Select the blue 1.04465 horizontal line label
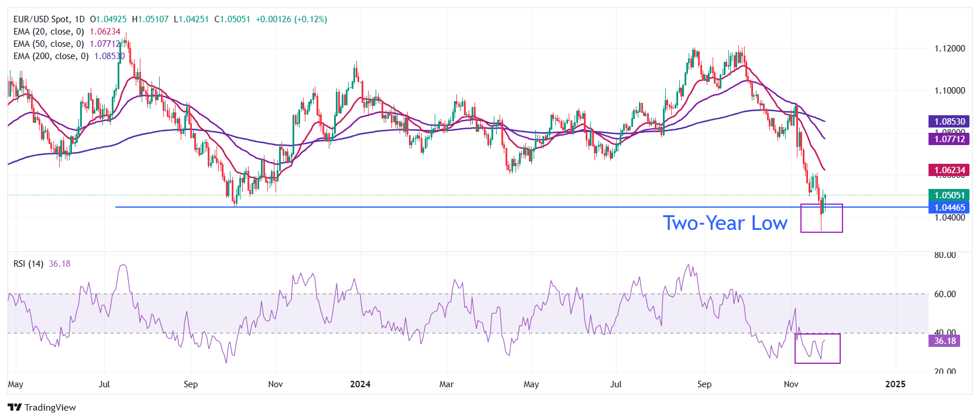 point(949,208)
